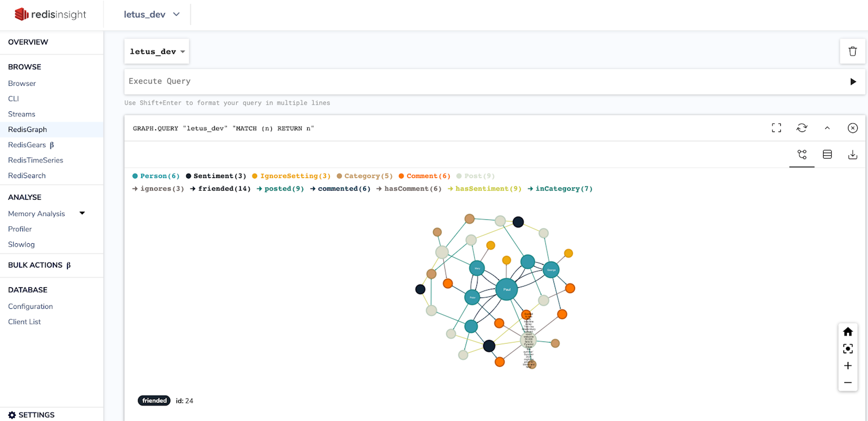Close the query result card
The width and height of the screenshot is (868, 421).
[x=852, y=128]
